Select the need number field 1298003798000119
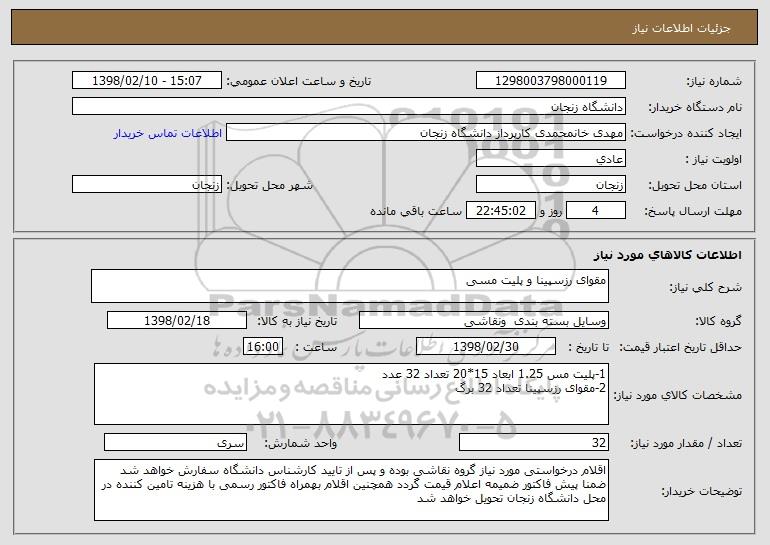770x545 pixels. click(550, 81)
